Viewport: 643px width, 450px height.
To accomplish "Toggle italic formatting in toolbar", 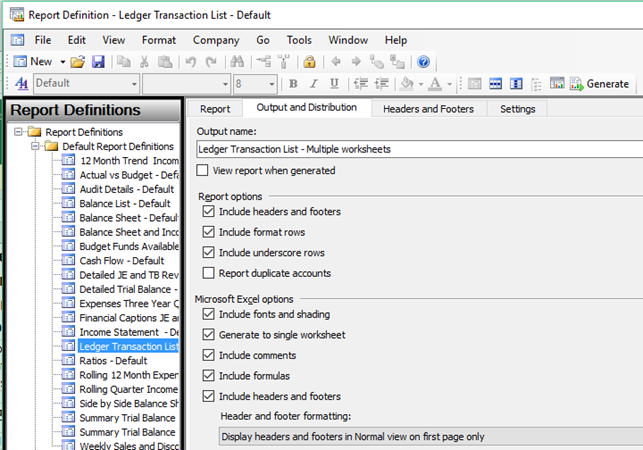I will coord(314,84).
